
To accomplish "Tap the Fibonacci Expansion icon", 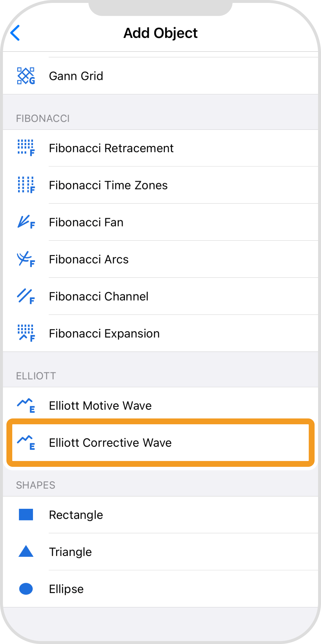I will tap(26, 333).
